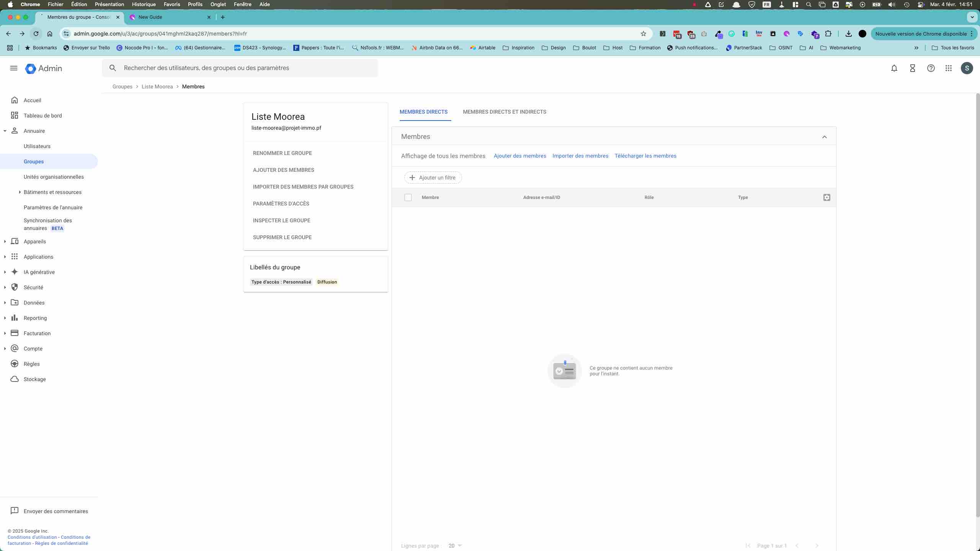
Task: Click the account avatar S
Action: 967,68
